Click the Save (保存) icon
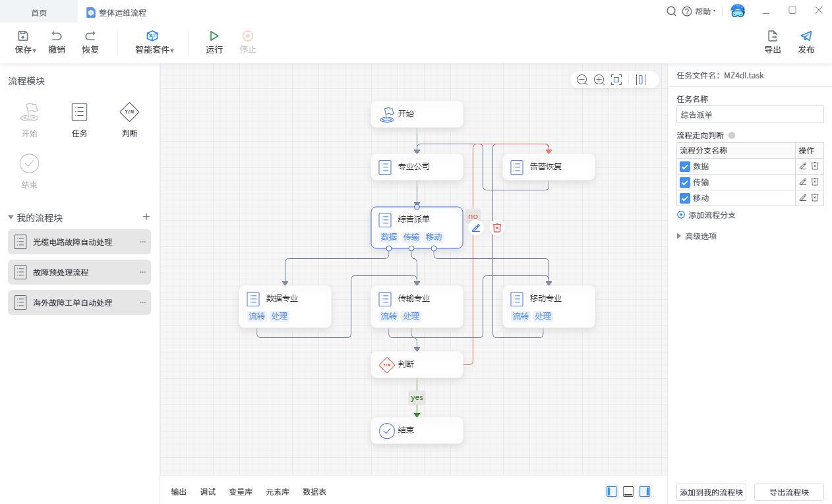The width and height of the screenshot is (832, 504). click(23, 36)
